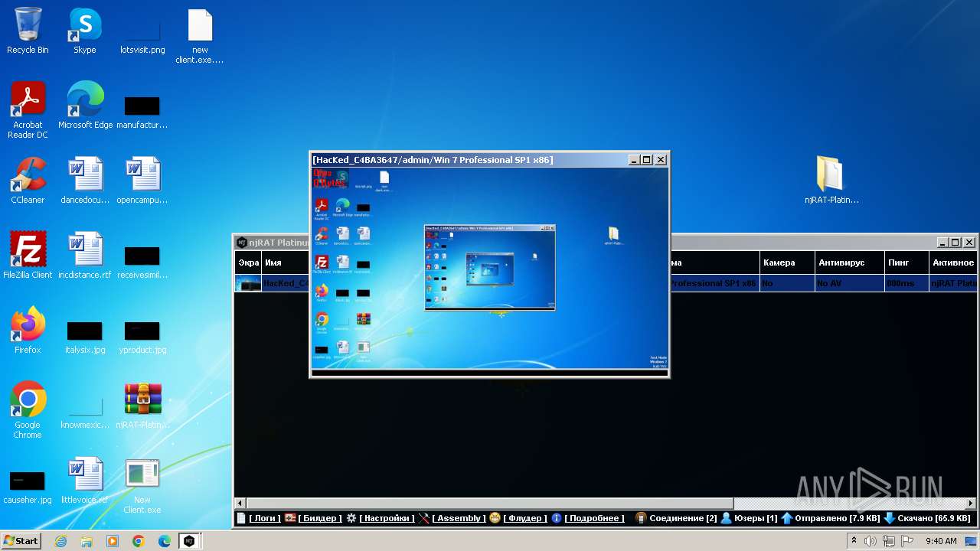The height and width of the screenshot is (551, 980).
Task: Select the Acrobat Reader DC shortcut
Action: (x=28, y=110)
